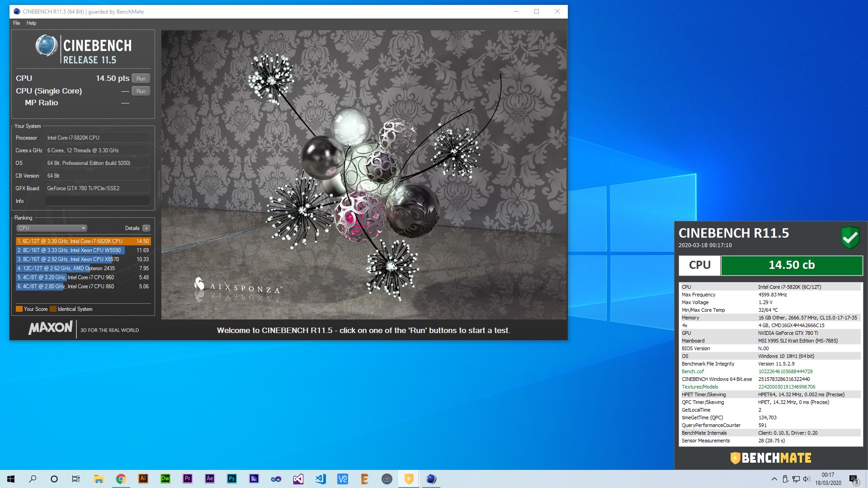Click the rendered scene image

pyautogui.click(x=364, y=175)
